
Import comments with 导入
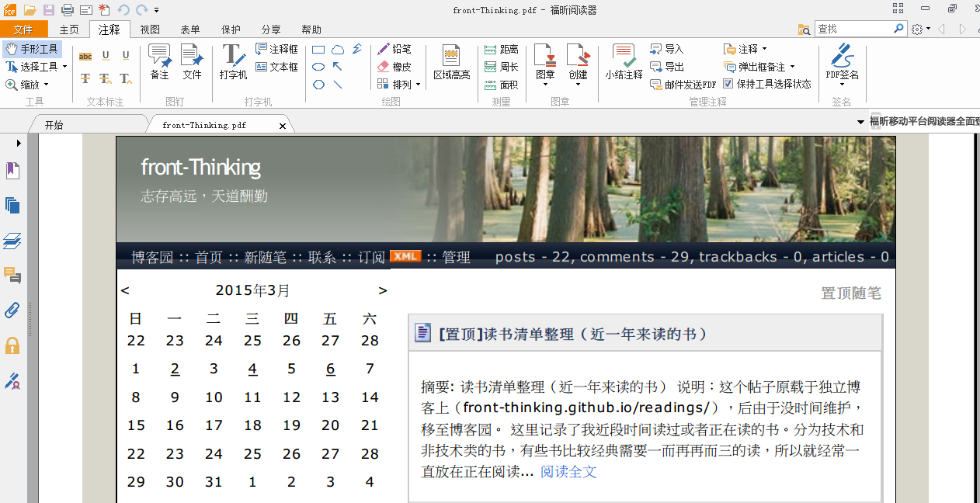tap(667, 49)
